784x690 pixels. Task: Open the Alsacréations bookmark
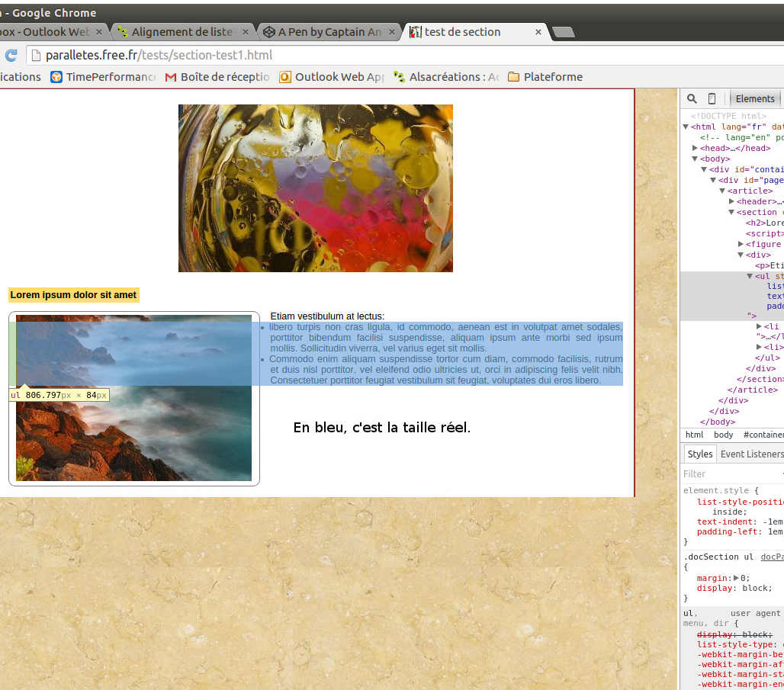[x=446, y=77]
